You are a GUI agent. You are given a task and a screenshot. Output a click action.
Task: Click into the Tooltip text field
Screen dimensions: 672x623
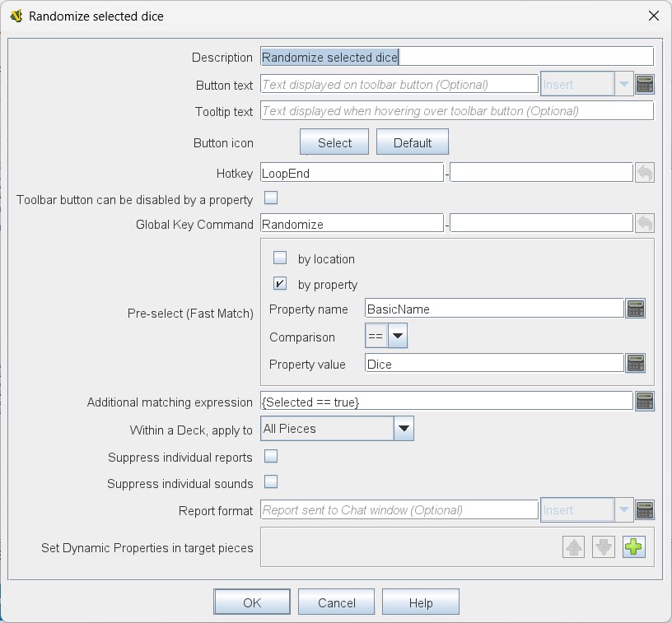[x=457, y=111]
